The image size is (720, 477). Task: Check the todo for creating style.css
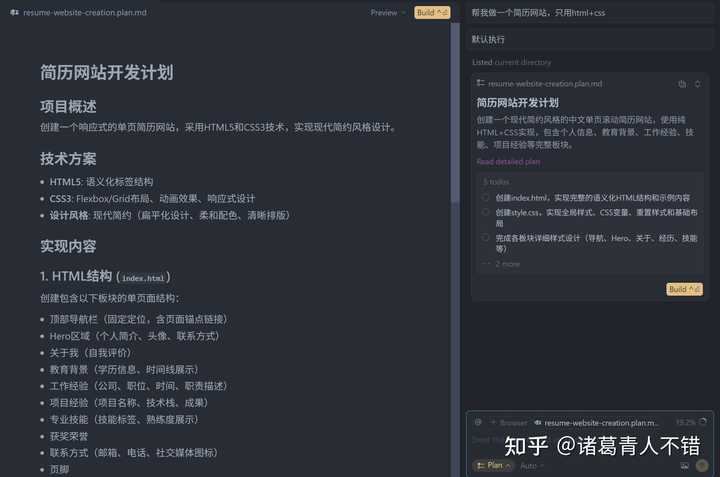pos(485,212)
